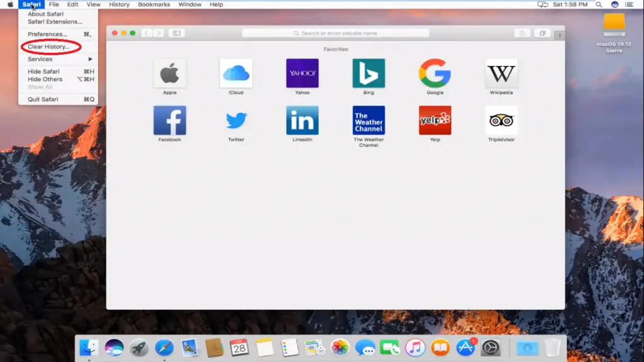Open Contacts book in the Dock
644x362 pixels.
pos(214,348)
